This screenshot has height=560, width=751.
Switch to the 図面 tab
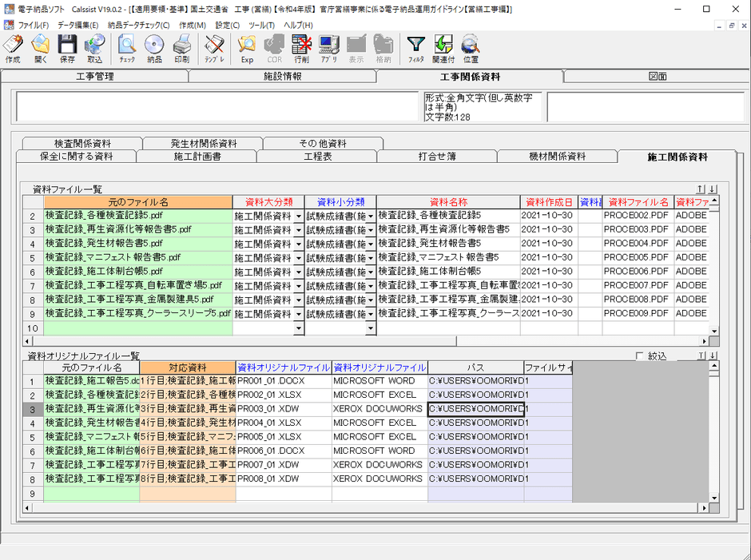coord(657,77)
